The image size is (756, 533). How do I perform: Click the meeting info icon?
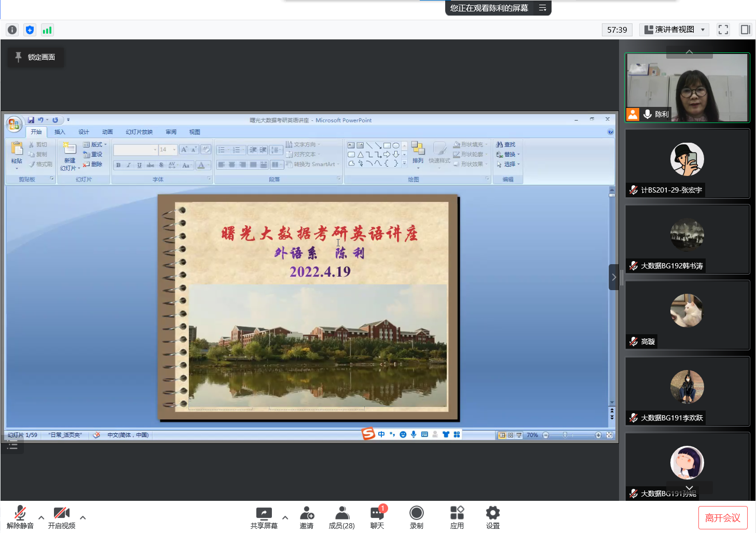pyautogui.click(x=12, y=30)
